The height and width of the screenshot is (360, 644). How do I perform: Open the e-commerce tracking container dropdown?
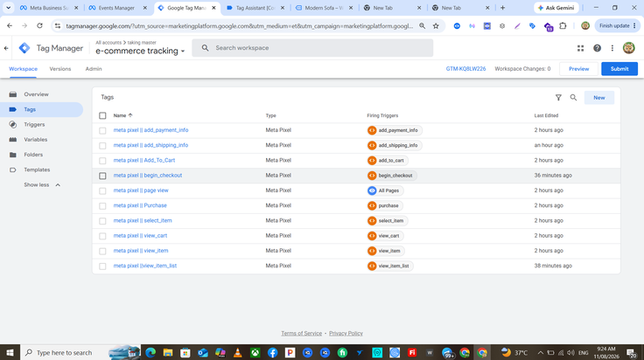click(x=140, y=51)
